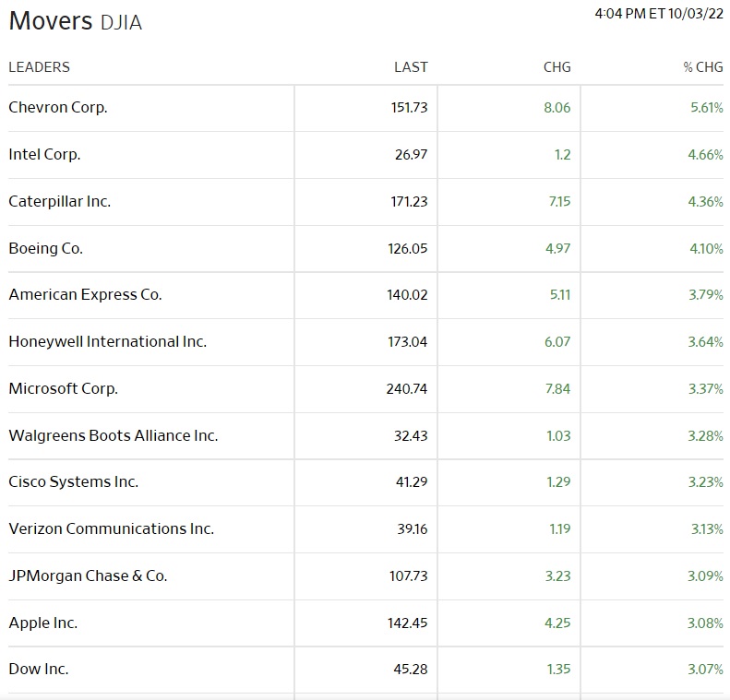Click American Express percent change 3.79%
730x700 pixels.
click(x=706, y=294)
